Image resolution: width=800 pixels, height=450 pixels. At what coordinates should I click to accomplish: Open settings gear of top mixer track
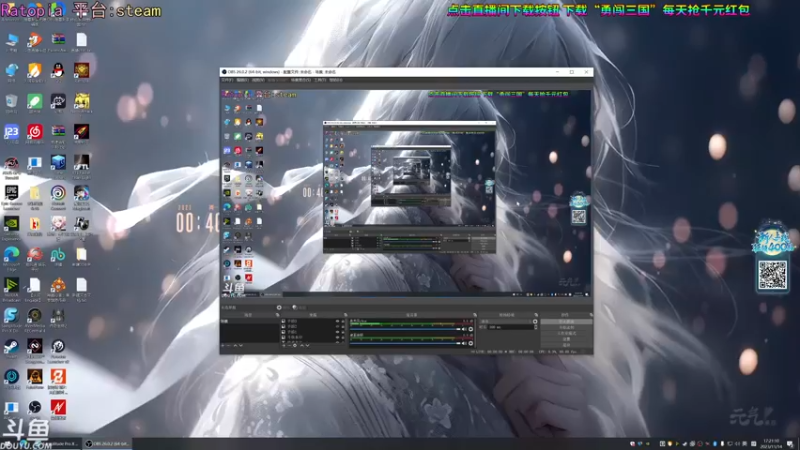(x=470, y=329)
